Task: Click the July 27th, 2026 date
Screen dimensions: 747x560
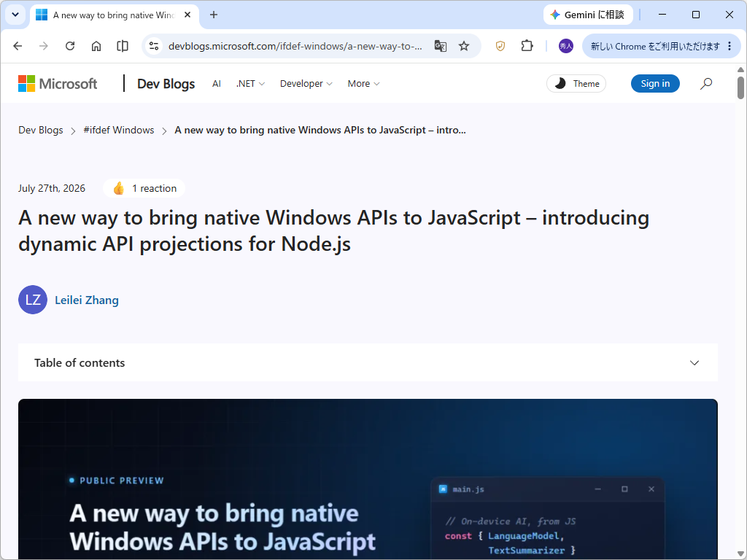Action: 52,189
